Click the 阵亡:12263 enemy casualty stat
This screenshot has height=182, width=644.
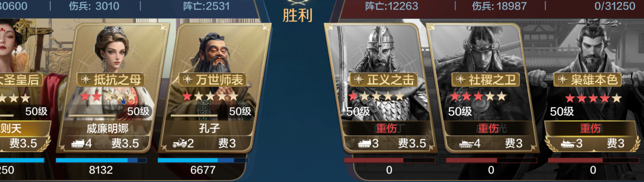[391, 6]
